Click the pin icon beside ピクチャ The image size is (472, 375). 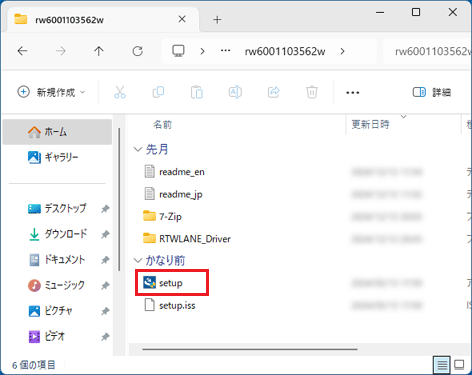tap(105, 311)
